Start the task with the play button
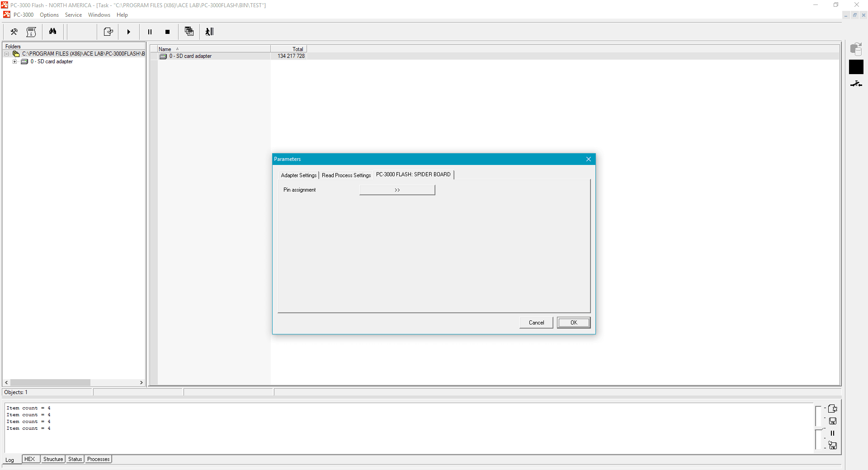868x470 pixels. (x=129, y=32)
